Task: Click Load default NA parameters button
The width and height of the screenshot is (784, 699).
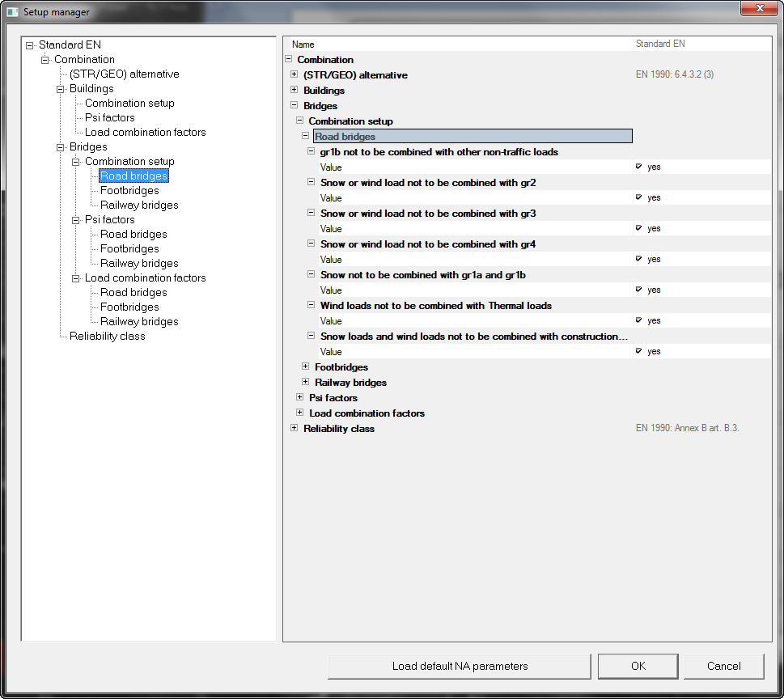Action: [460, 666]
